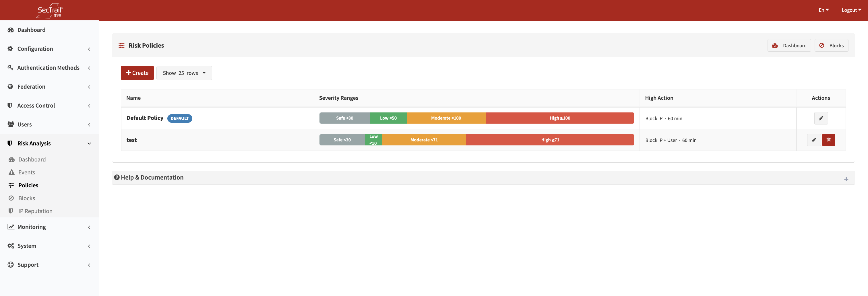Collapse the Risk Analysis section

point(89,143)
